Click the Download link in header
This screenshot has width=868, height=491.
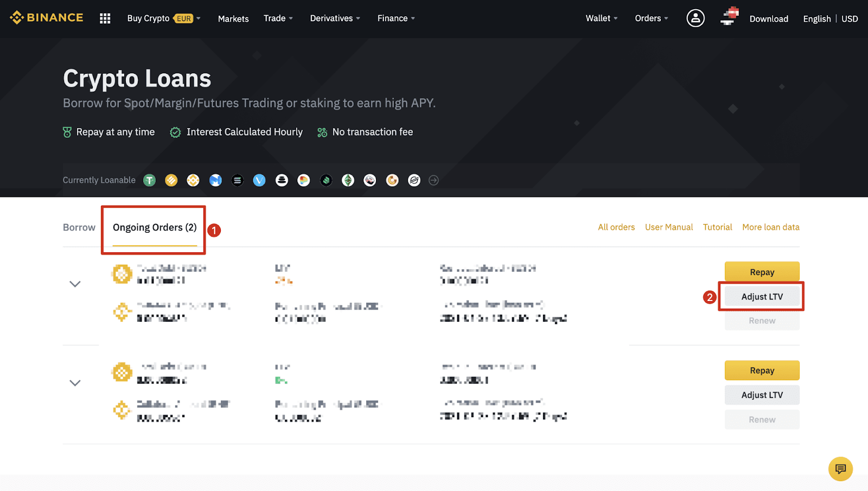(x=769, y=19)
